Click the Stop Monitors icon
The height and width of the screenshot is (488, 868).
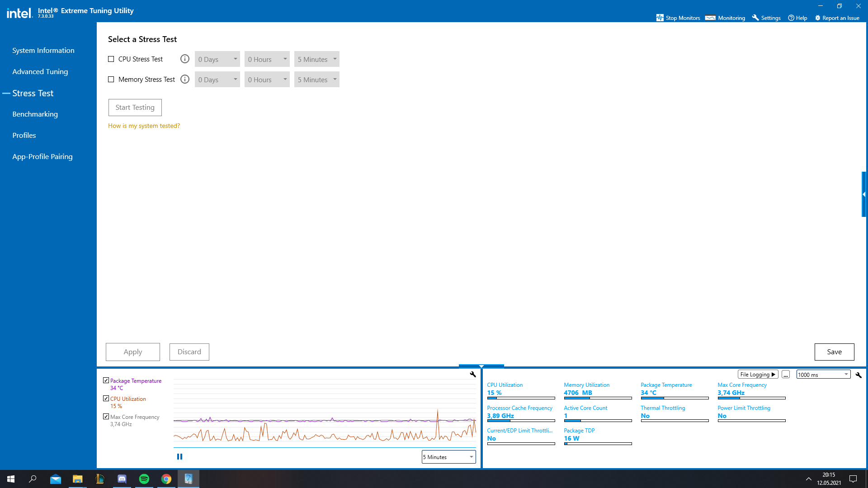click(660, 18)
